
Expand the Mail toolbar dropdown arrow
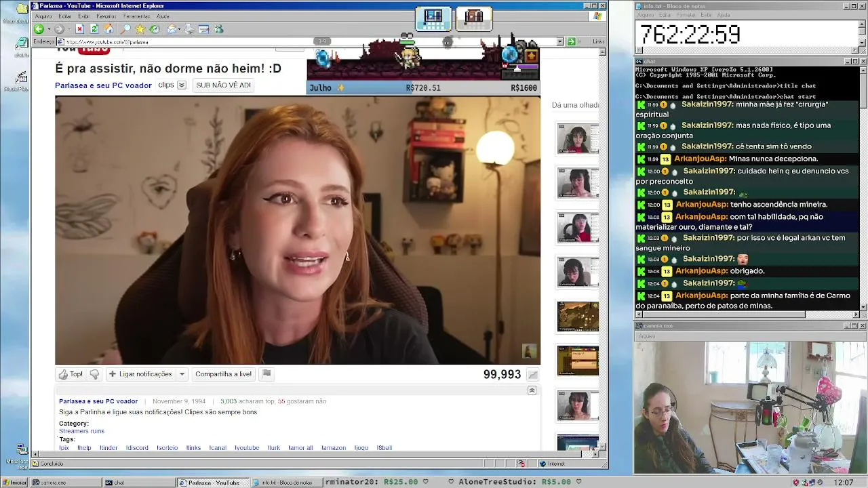179,29
